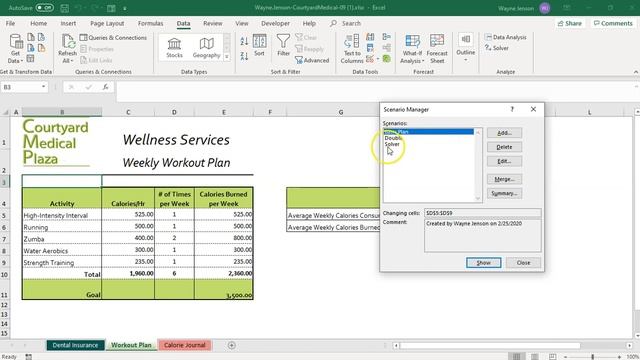Viewport: 640px width, 360px height.
Task: Open Advanced filter options
Action: 312,60
